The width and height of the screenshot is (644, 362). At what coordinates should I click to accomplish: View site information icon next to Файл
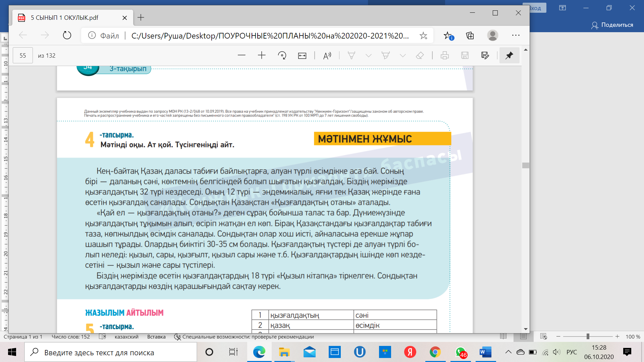[92, 36]
